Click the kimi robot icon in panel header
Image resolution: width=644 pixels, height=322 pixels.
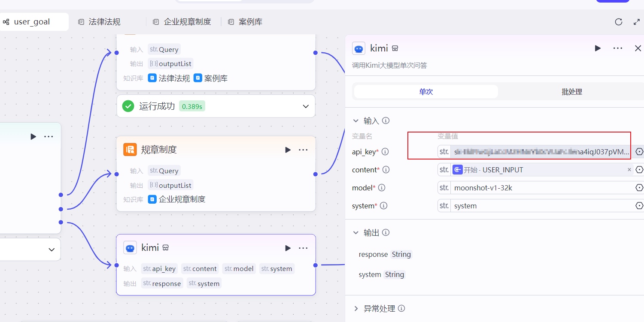tap(358, 48)
